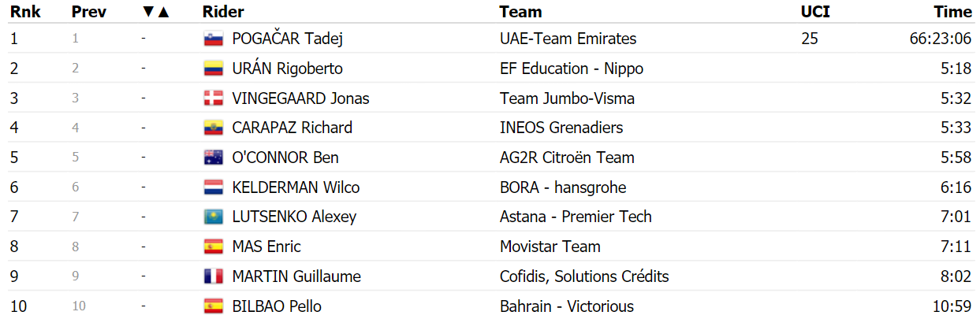Image resolution: width=980 pixels, height=319 pixels.
Task: Click the Colombian flag beside URÁN Rigoberto
Action: (213, 69)
